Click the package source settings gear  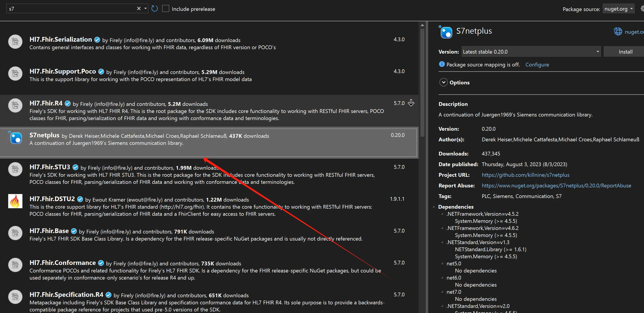point(642,9)
